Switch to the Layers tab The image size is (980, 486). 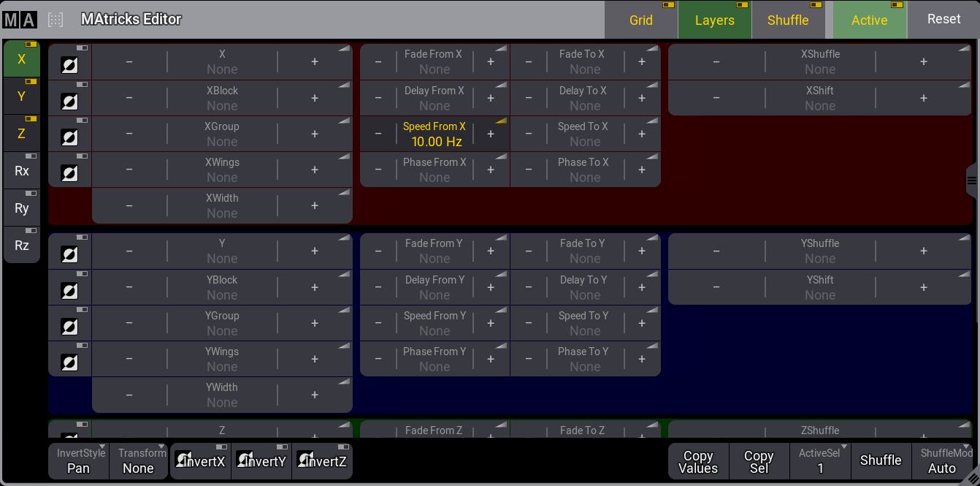714,20
